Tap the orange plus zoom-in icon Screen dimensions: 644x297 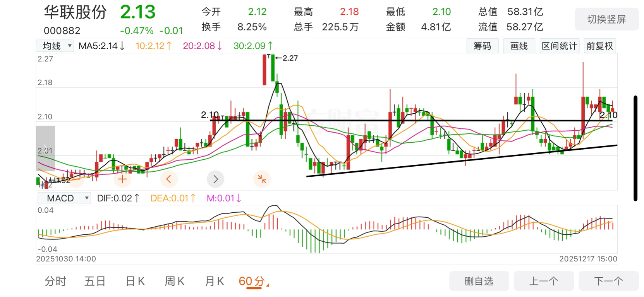point(122,179)
